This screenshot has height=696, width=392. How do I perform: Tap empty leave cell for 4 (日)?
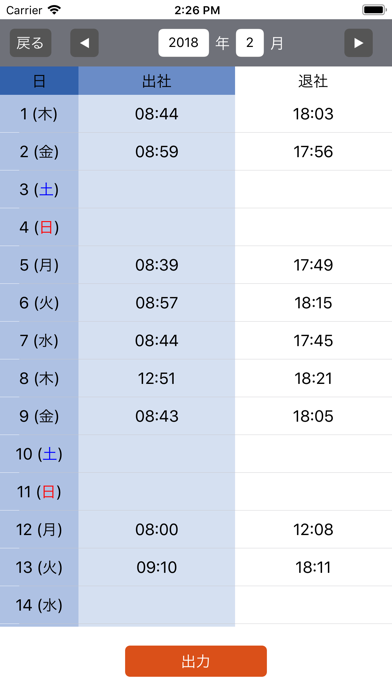[313, 227]
